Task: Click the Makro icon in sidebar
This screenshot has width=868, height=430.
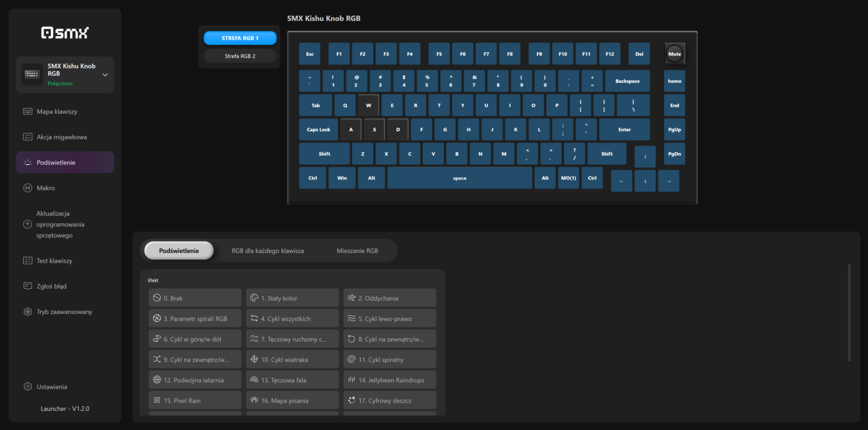Action: pyautogui.click(x=28, y=188)
